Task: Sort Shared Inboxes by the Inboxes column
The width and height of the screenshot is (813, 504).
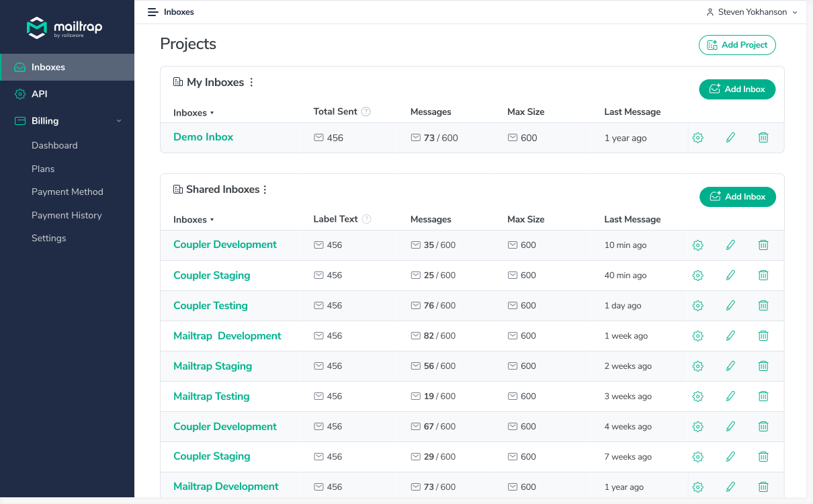Action: tap(194, 220)
